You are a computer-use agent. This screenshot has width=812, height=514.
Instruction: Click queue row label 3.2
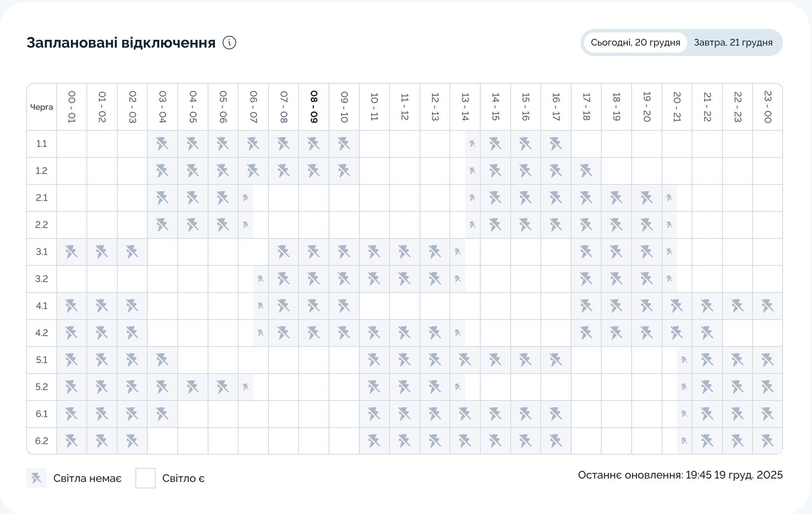(42, 279)
